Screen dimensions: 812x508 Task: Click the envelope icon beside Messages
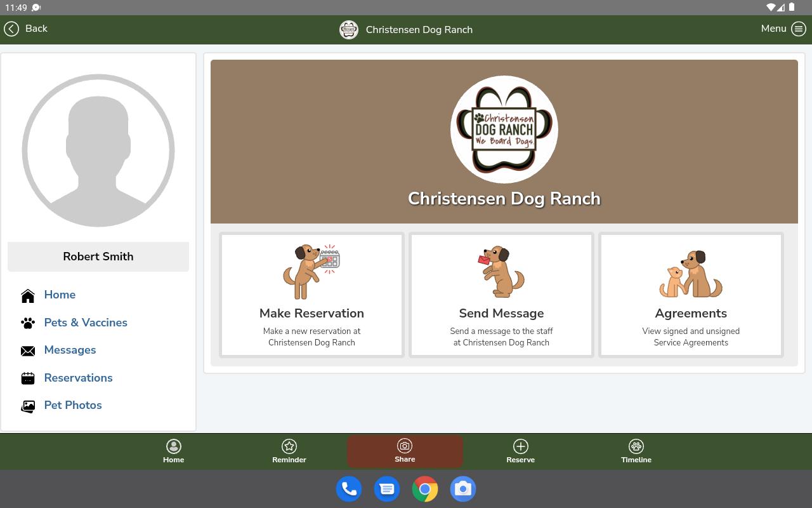[28, 351]
